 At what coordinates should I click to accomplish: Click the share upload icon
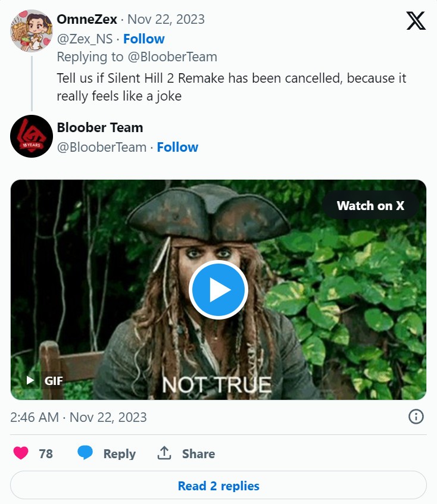164,453
